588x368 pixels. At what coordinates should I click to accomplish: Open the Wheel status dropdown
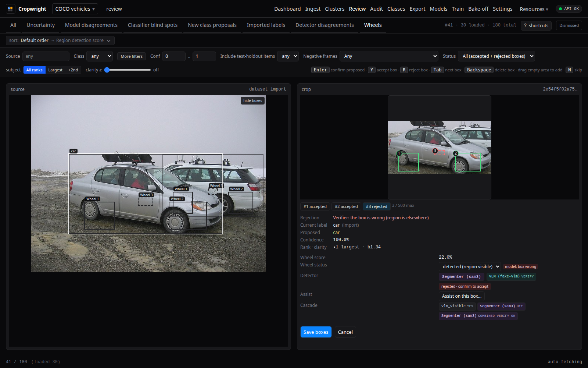[x=470, y=267]
